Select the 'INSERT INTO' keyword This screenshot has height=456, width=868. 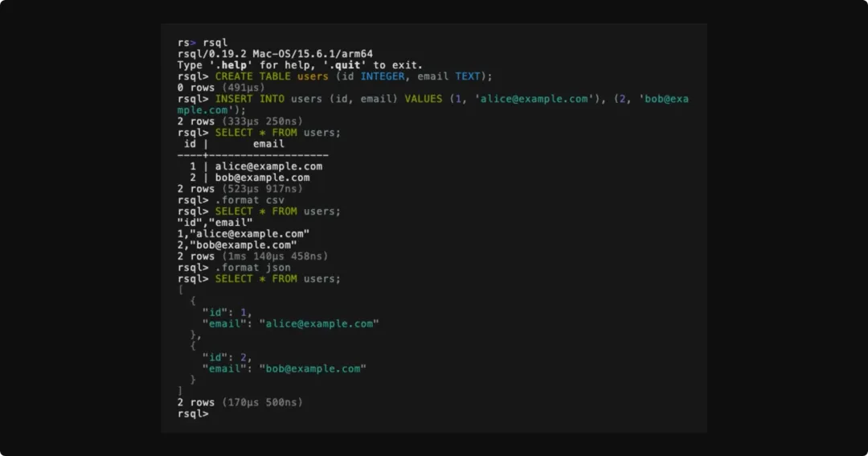[250, 99]
